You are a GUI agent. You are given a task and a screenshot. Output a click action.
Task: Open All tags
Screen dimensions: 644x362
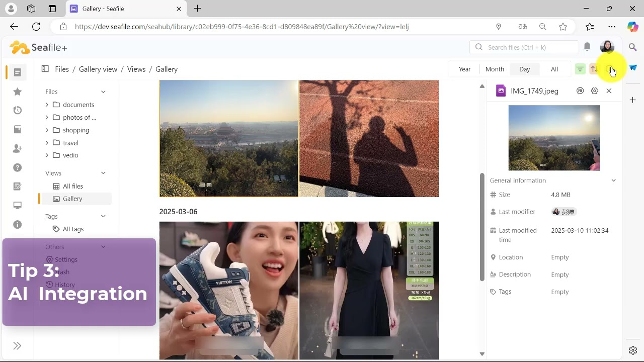pos(73,229)
